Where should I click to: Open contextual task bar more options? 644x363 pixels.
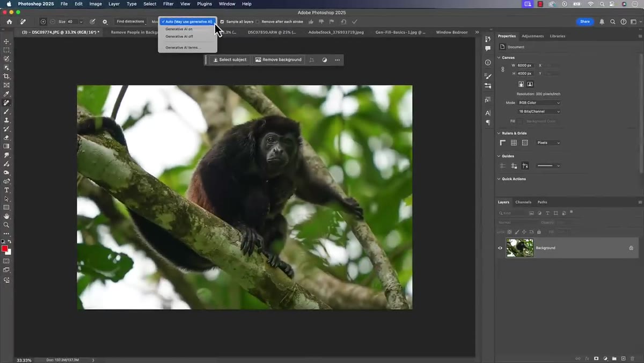[x=337, y=60]
